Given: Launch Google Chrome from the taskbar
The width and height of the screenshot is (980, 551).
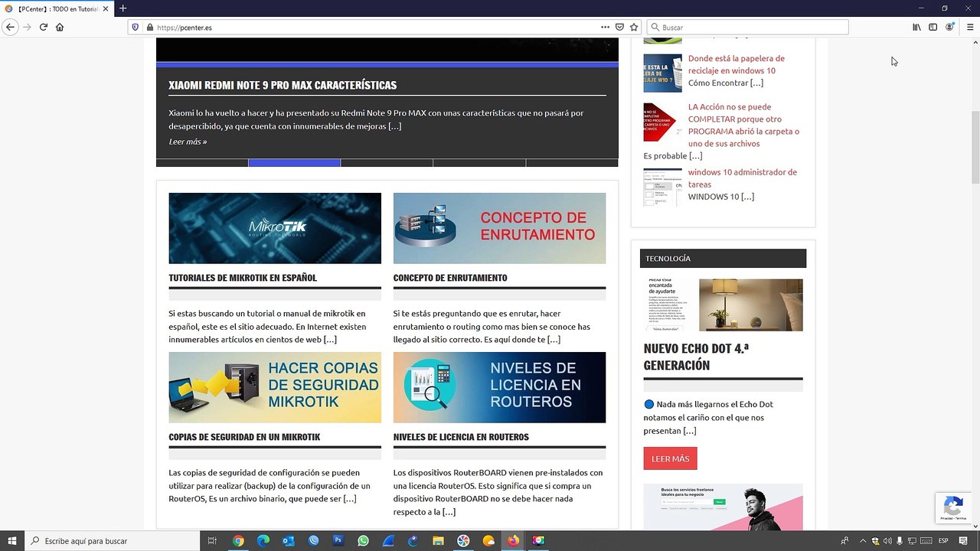Looking at the screenshot, I should pyautogui.click(x=238, y=541).
